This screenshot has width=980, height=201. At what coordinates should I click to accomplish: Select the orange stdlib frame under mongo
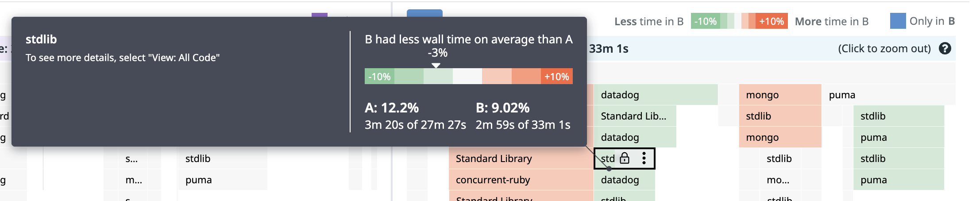[780, 116]
